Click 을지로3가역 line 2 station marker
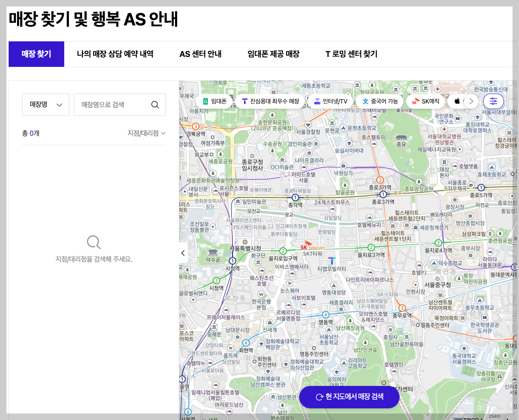The width and height of the screenshot is (519, 420). [x=371, y=248]
